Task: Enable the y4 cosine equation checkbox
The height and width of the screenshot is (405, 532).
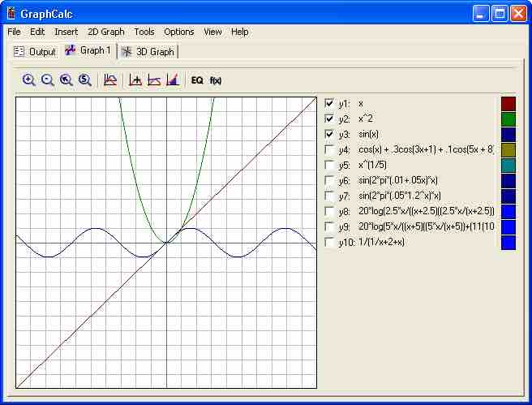Action: click(329, 149)
